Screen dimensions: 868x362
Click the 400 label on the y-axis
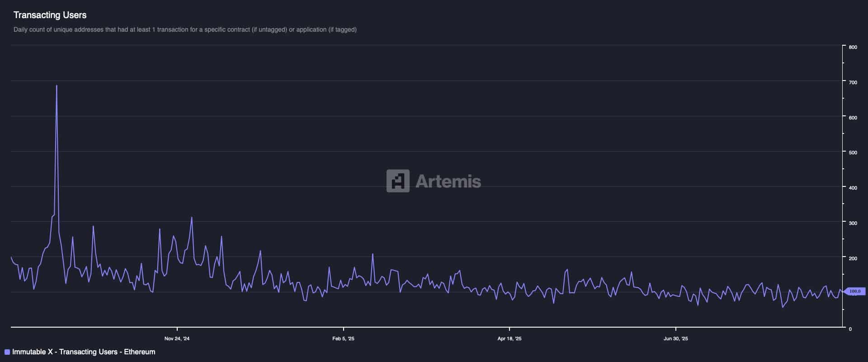coord(853,188)
